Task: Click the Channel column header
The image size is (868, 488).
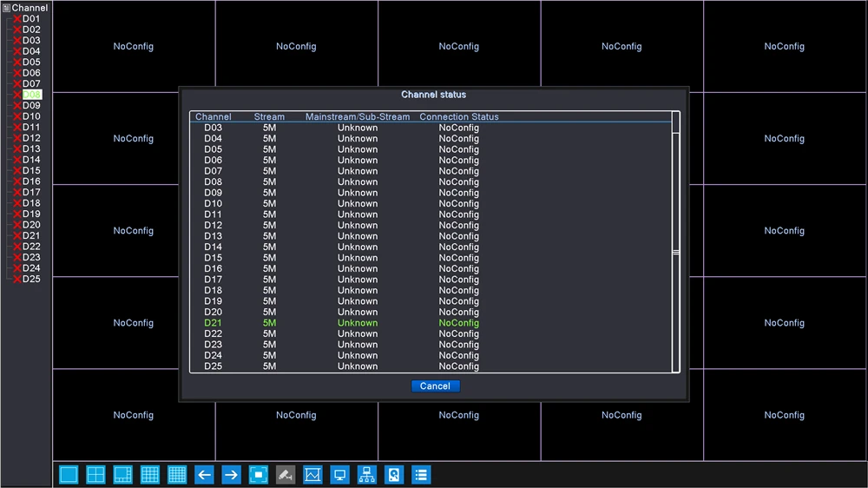Action: coord(214,117)
